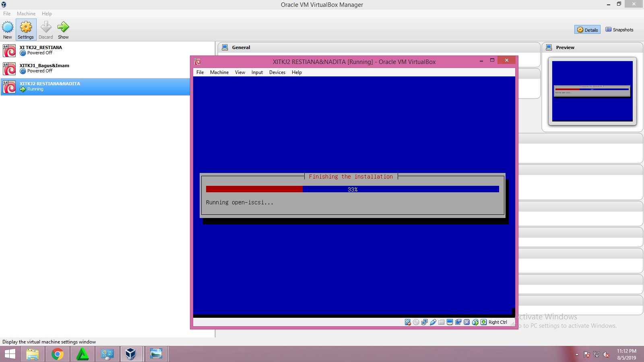
Task: Show hidden system tray icons arrow
Action: click(x=577, y=354)
